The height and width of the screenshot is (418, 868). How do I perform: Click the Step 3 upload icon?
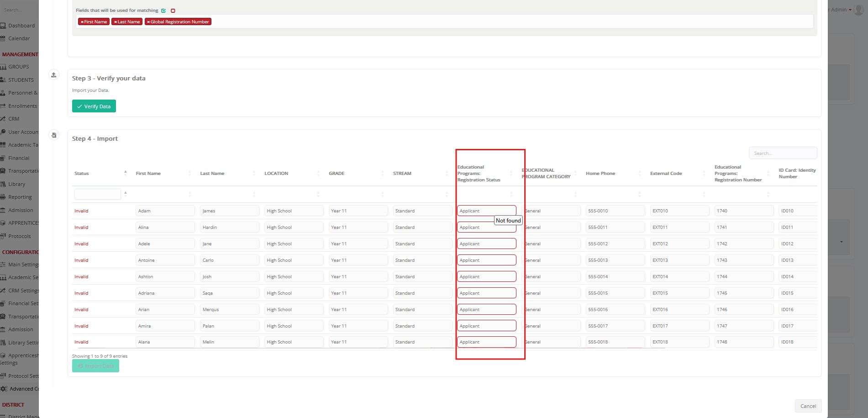pyautogui.click(x=54, y=75)
